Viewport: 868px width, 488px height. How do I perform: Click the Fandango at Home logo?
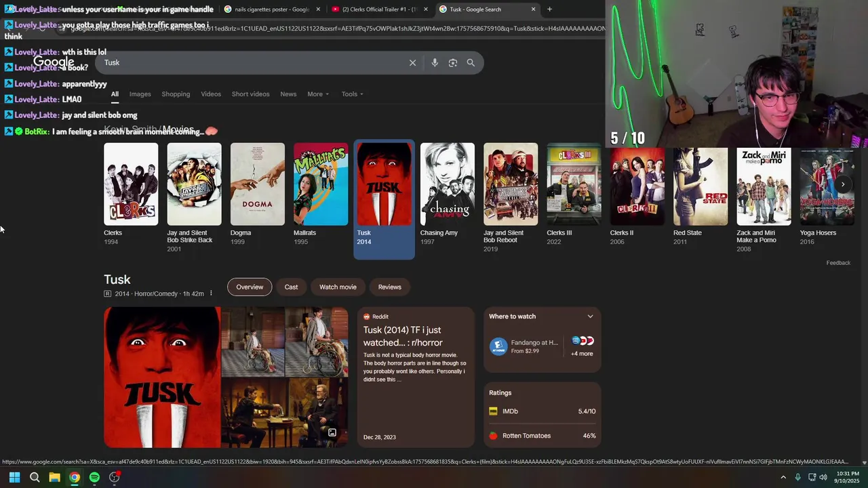click(498, 346)
